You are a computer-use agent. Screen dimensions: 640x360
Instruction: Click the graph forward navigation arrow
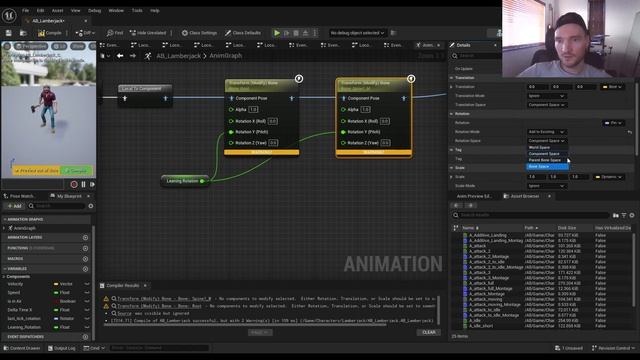click(133, 56)
